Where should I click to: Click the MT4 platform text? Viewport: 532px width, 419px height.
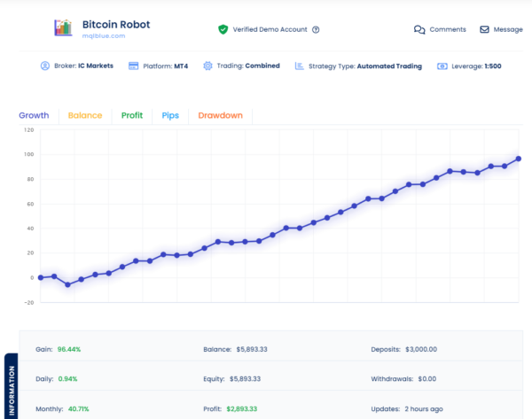181,66
